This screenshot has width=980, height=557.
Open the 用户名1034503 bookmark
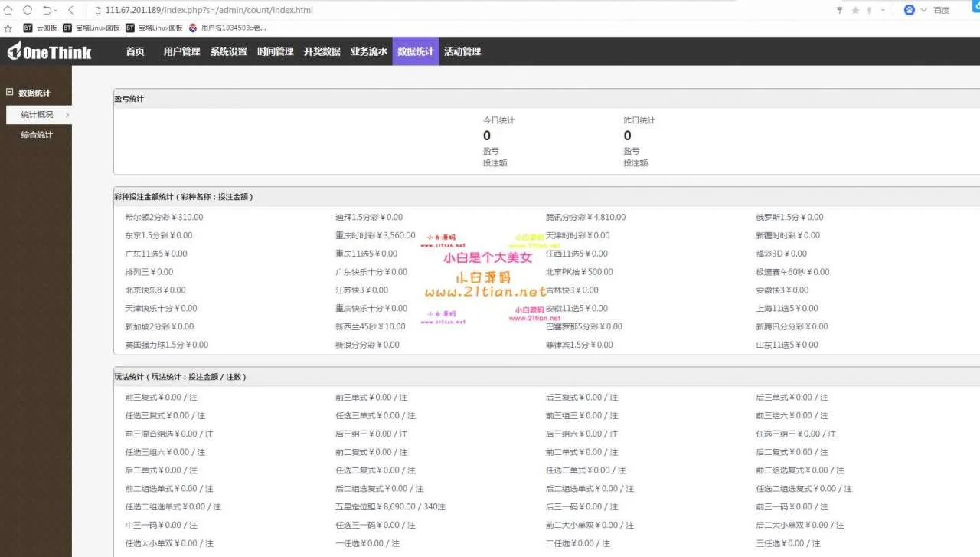click(228, 28)
